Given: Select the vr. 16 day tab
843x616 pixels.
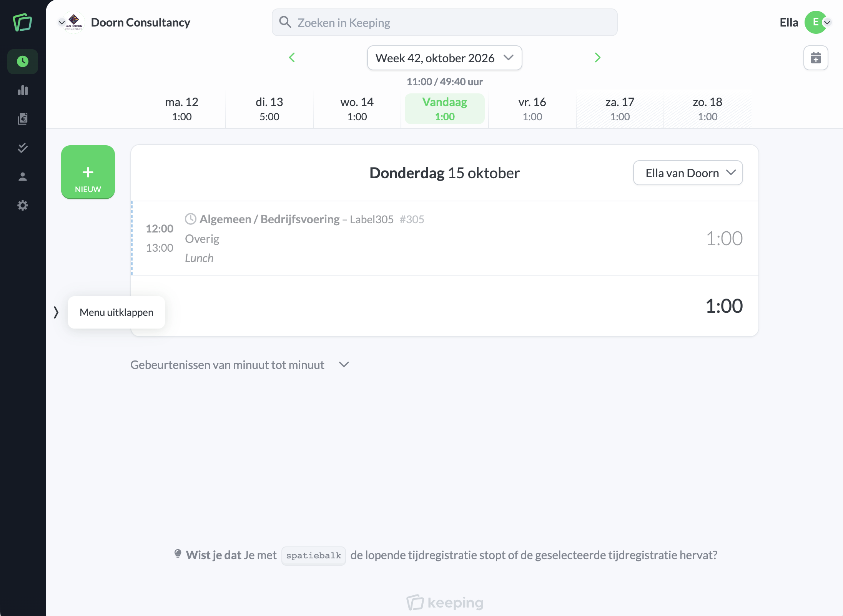Looking at the screenshot, I should click(532, 109).
